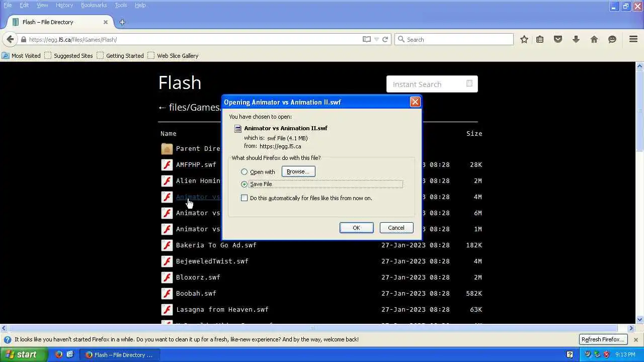Open the Boobah.swf link
644x362 pixels.
(x=196, y=293)
